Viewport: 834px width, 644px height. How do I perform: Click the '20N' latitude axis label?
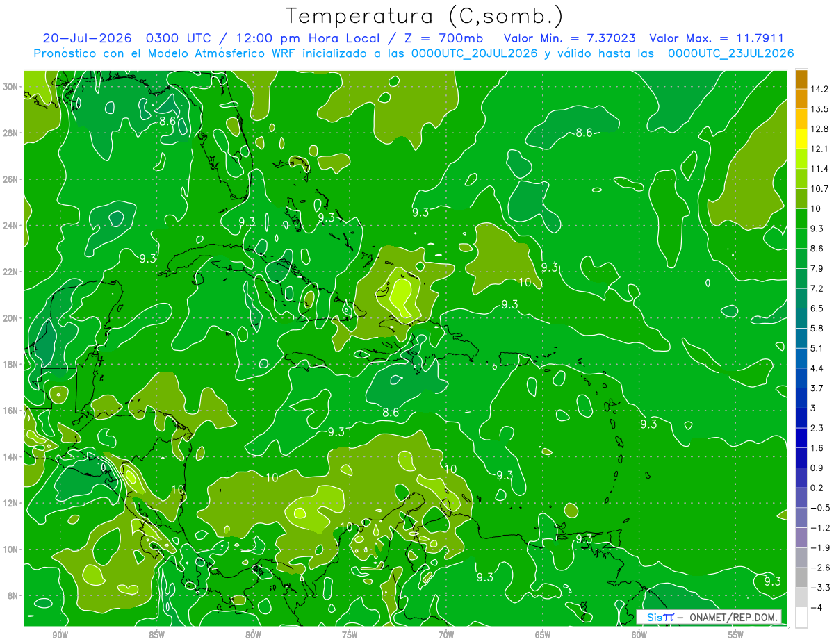(11, 318)
